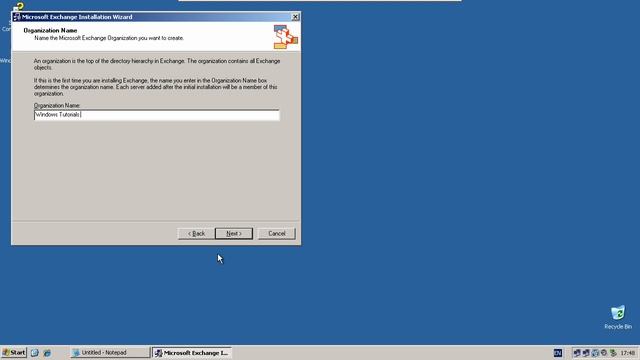Image resolution: width=640 pixels, height=360 pixels.
Task: Click the wizard title bar icon
Action: (x=16, y=17)
